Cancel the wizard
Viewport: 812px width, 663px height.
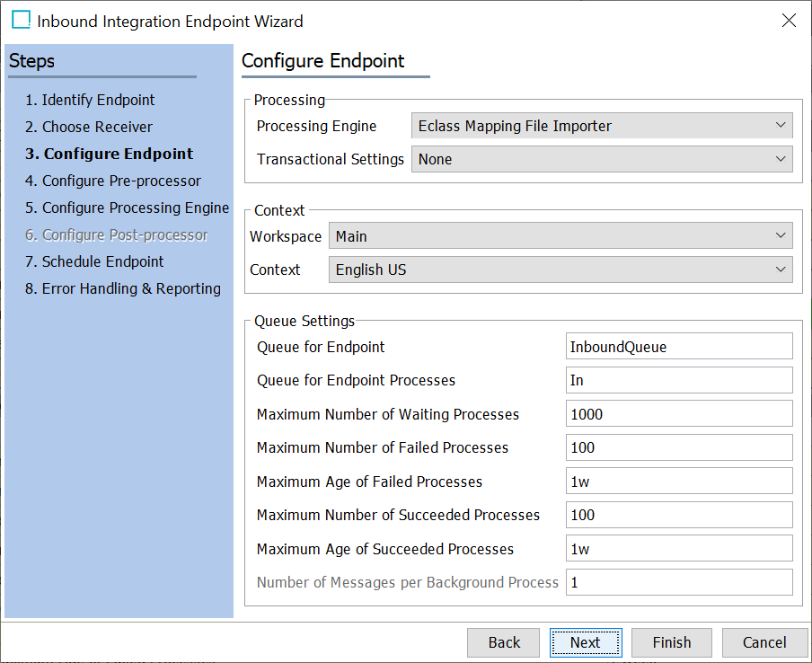point(764,642)
